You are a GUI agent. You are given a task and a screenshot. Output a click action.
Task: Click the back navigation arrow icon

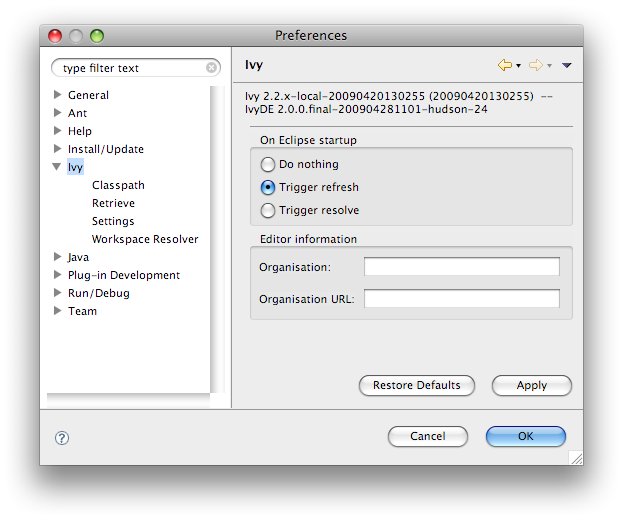(504, 66)
